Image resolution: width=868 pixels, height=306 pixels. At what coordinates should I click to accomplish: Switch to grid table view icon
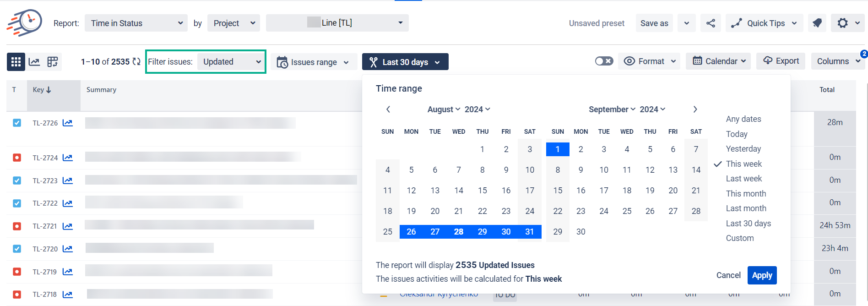(16, 62)
